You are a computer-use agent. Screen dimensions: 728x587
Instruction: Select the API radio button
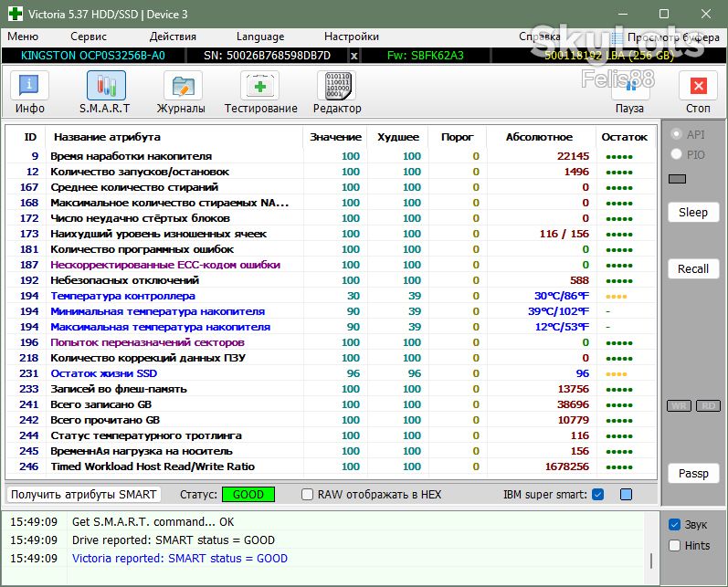click(677, 134)
